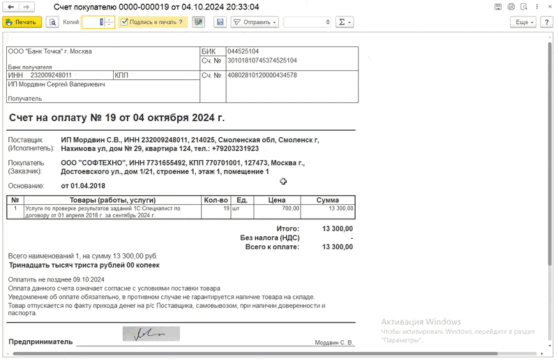
Task: Open the sigma sum dropdown
Action: coord(344,22)
